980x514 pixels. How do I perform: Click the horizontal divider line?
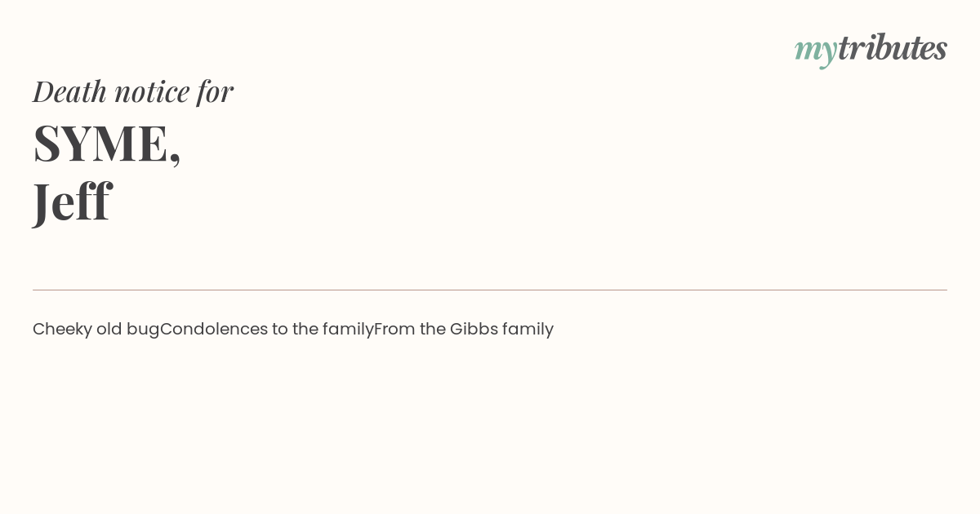(x=490, y=290)
